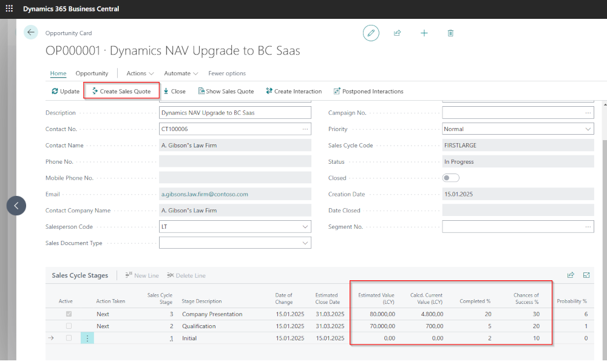The width and height of the screenshot is (607, 364).
Task: Check the Active box for Initial row
Action: [69, 338]
